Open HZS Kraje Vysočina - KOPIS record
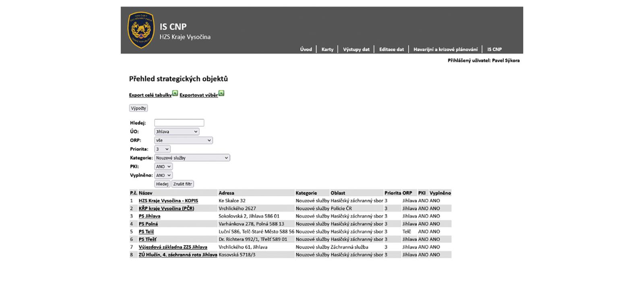This screenshot has width=644, height=305. click(x=168, y=201)
